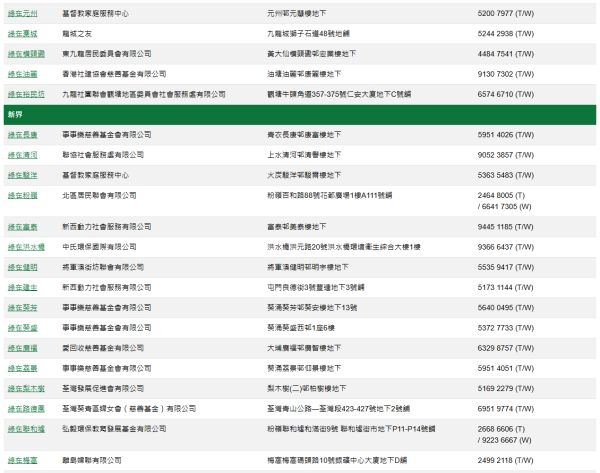Select telephone number 2464 8005 (T)
The height and width of the screenshot is (473, 600).
[x=501, y=196]
